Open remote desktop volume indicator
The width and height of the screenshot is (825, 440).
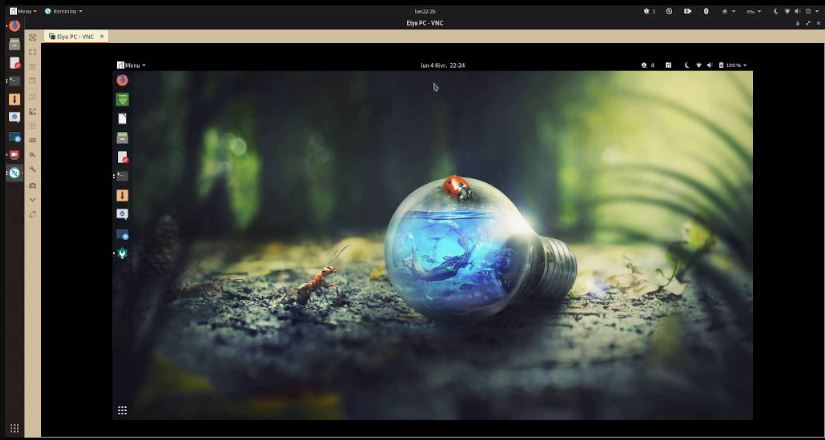(709, 65)
